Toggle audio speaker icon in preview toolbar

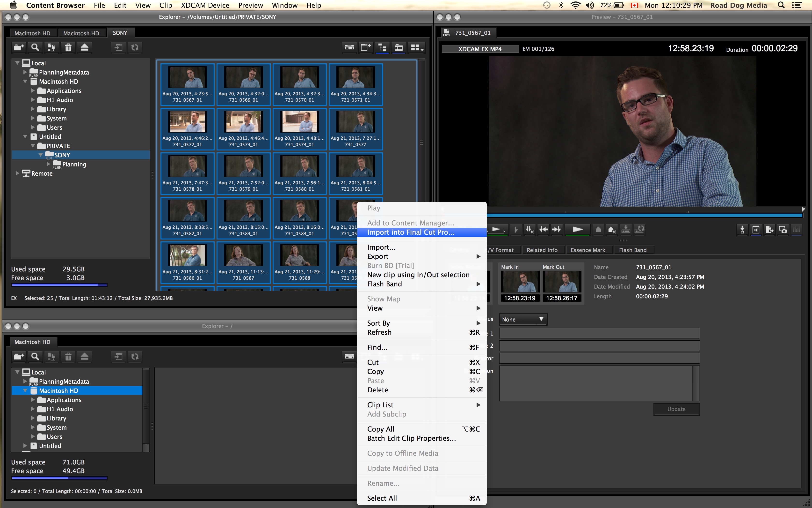click(x=756, y=230)
